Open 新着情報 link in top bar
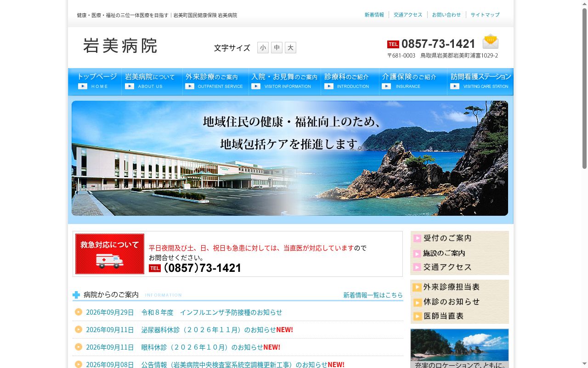Viewport: 588px width, 368px height. [374, 15]
